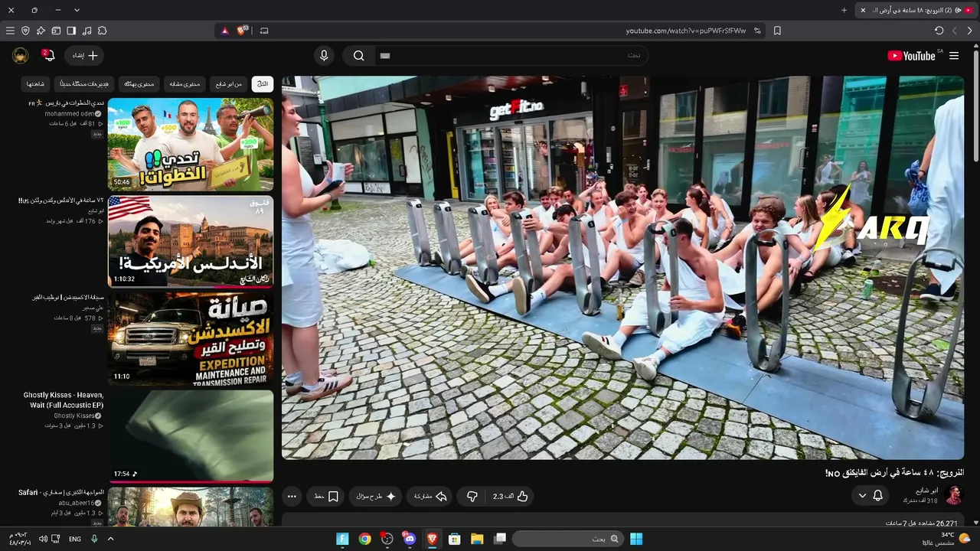Go back using the browser arrow
The width and height of the screenshot is (980, 551).
[x=970, y=31]
